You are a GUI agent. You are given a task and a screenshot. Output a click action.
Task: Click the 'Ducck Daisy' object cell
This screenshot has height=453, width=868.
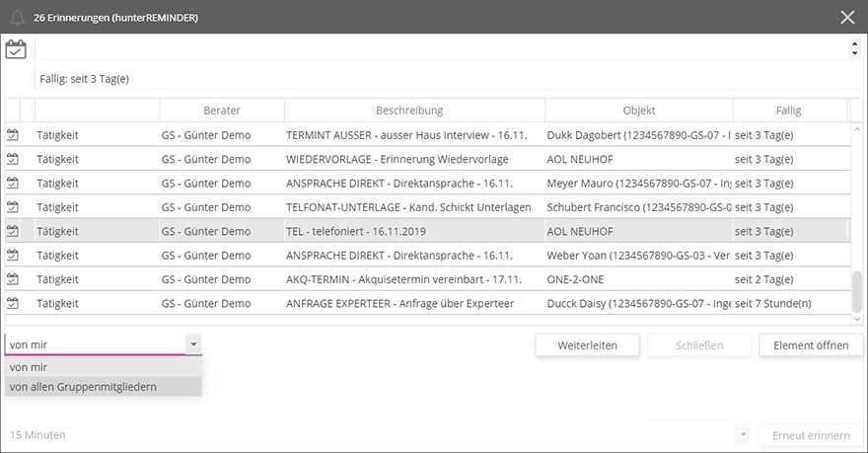[x=639, y=303]
